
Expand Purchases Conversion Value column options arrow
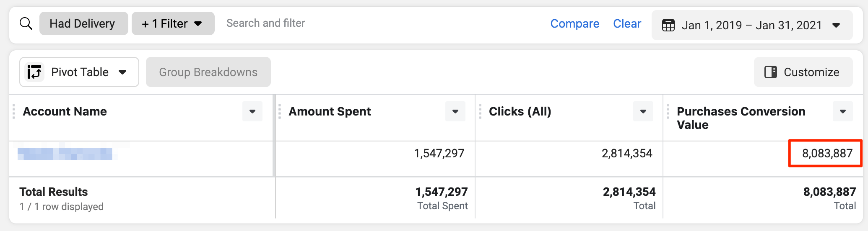[842, 111]
